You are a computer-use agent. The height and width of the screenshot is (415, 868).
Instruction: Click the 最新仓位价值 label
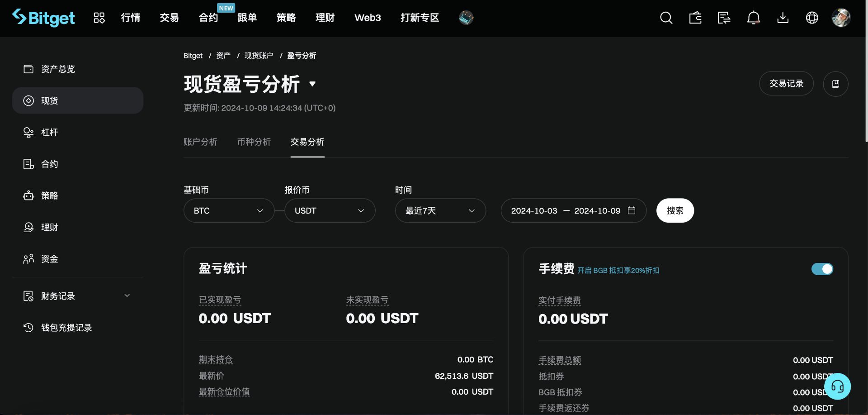pyautogui.click(x=224, y=392)
